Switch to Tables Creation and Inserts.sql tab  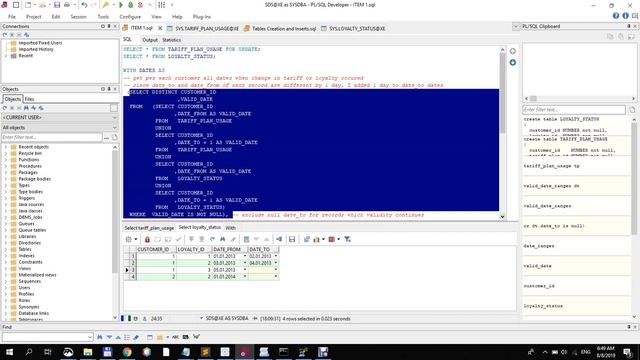click(x=280, y=29)
